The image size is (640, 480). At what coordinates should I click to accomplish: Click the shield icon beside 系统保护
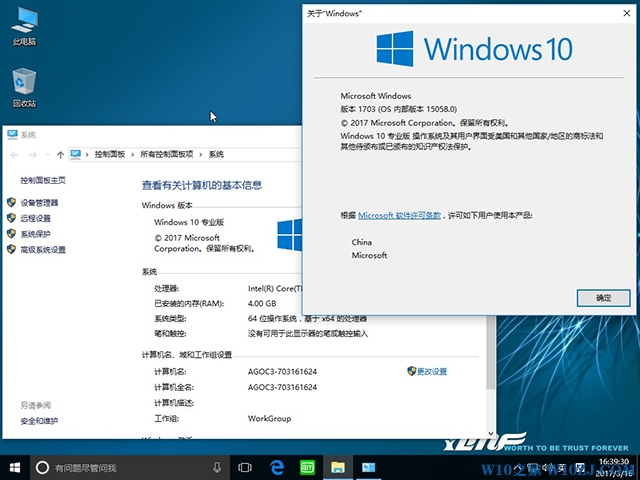coord(11,233)
